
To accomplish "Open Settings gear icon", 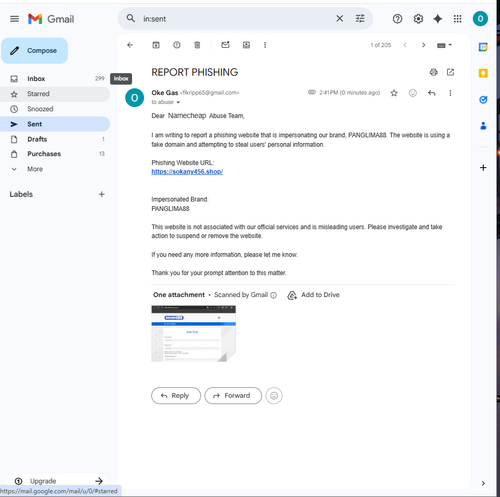I will pyautogui.click(x=418, y=19).
